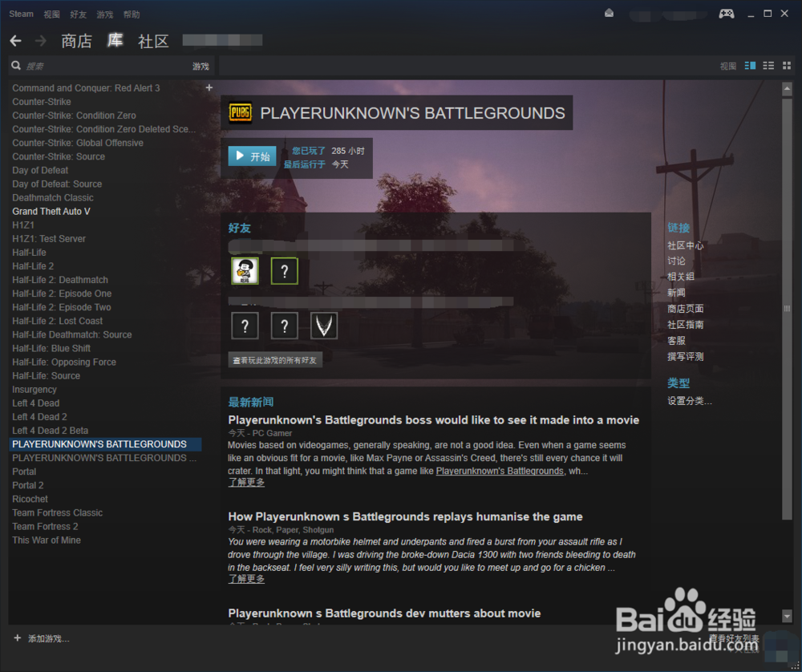
Task: Click 查看好友列表 at bottom right
Action: 734,638
